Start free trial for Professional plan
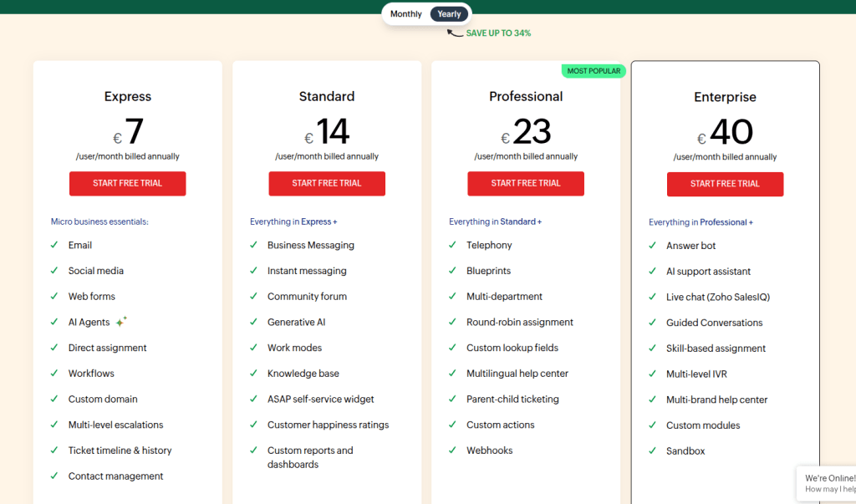856x504 pixels. tap(526, 184)
